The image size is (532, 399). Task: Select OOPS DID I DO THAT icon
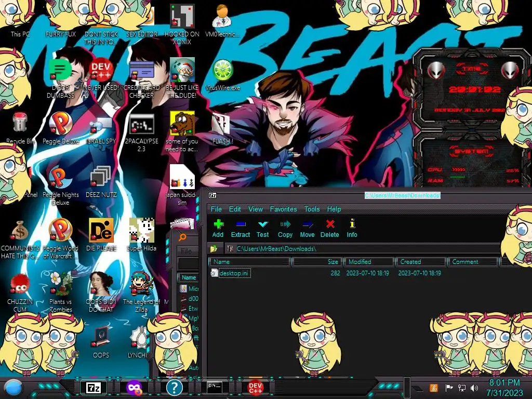click(101, 292)
